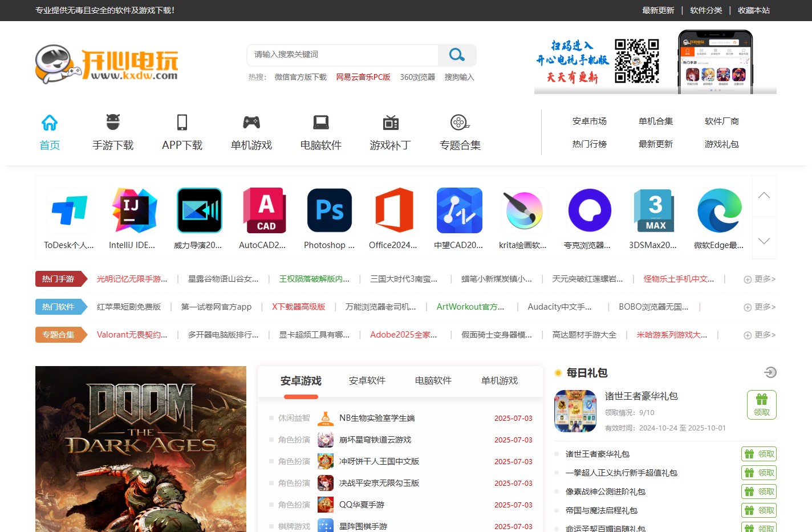
Task: Open NB生物实验室学生端 game icon
Action: tap(326, 419)
